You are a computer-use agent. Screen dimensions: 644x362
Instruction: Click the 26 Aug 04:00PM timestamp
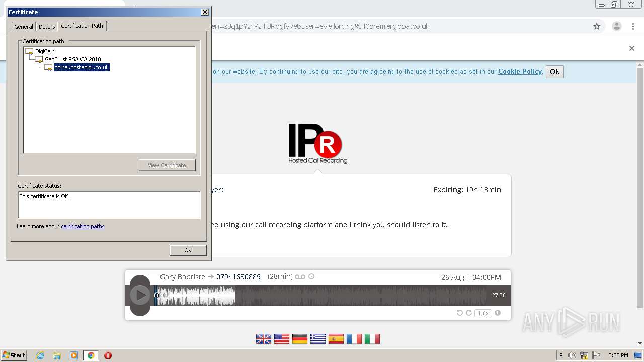pos(471,277)
